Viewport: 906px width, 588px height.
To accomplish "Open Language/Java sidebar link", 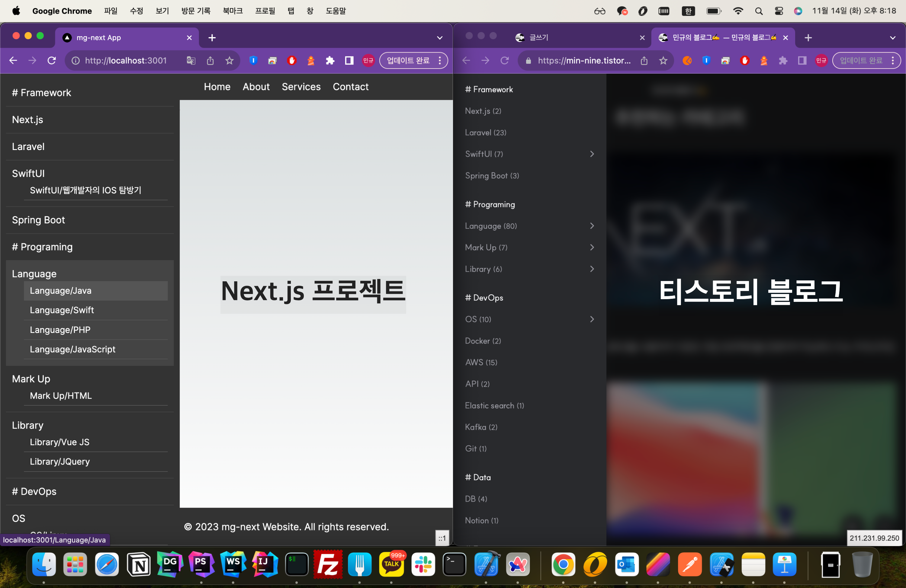I will pyautogui.click(x=61, y=290).
